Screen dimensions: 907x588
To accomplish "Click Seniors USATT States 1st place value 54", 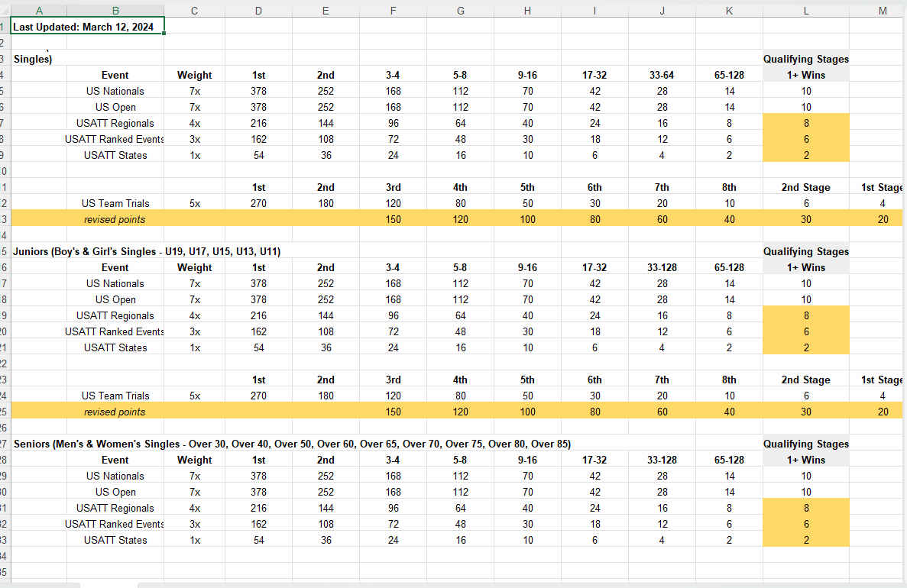I will [258, 540].
